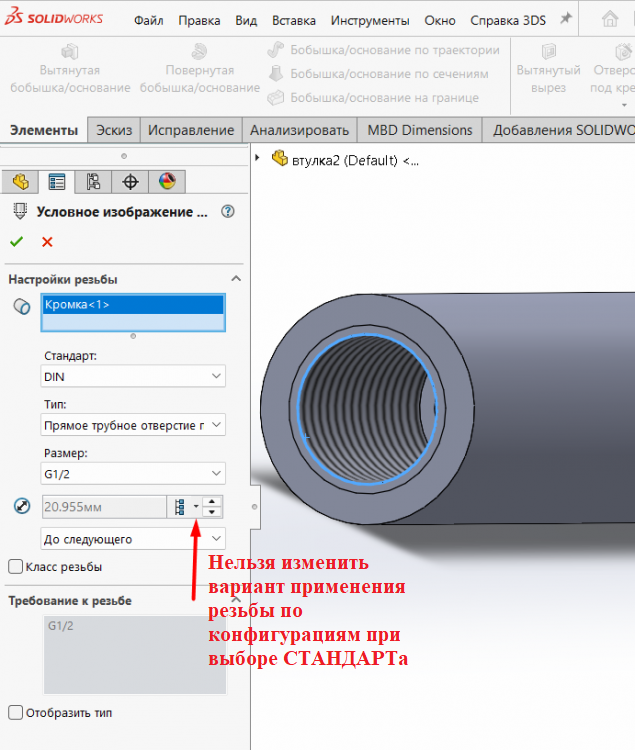Image resolution: width=635 pixels, height=750 pixels.
Task: Click Swept Boss/Base icon
Action: tap(275, 49)
